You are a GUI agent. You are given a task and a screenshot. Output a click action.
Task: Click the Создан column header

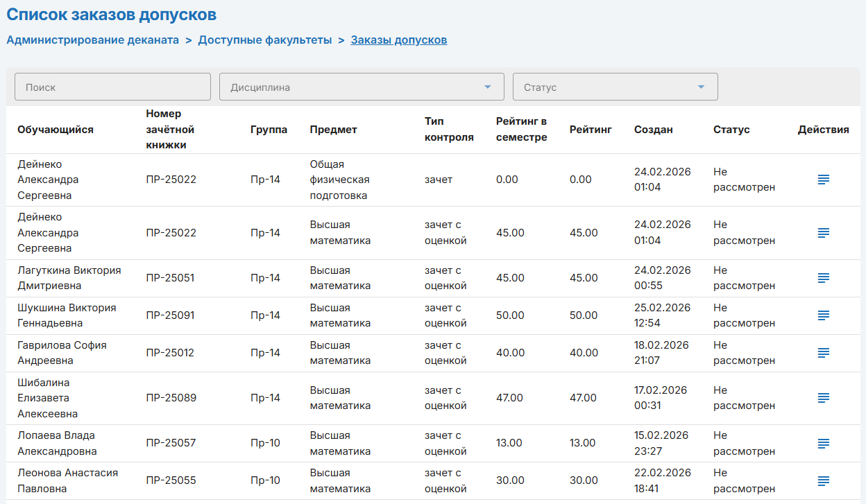pos(653,130)
